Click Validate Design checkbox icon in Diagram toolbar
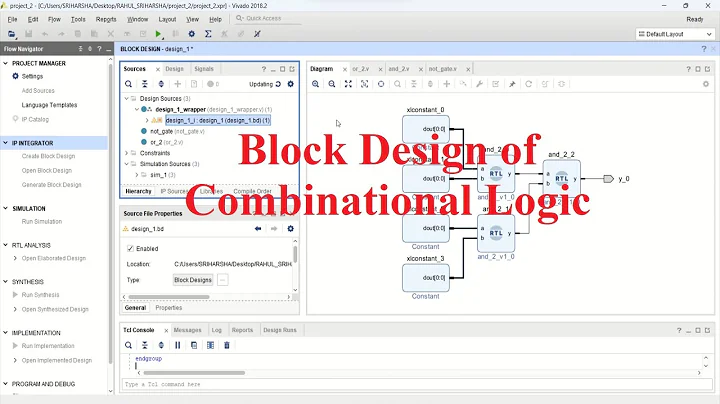720x404 pixels. [496, 84]
